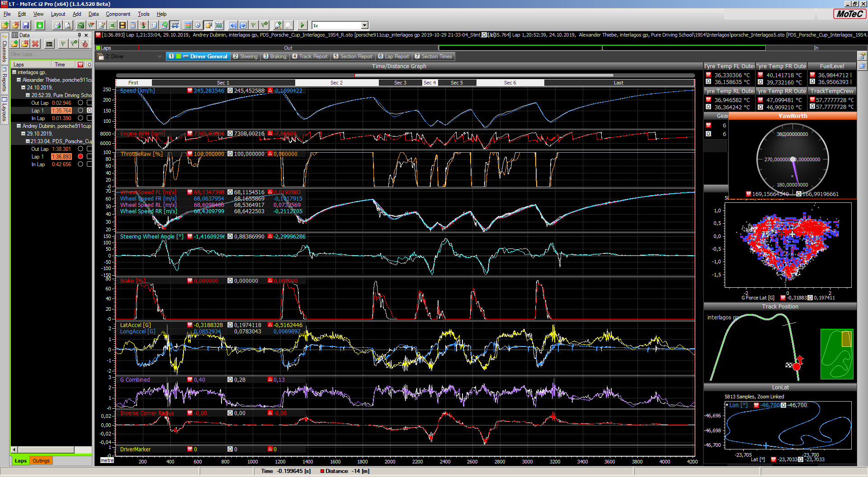Switch to the Braking worksheet tab
The width and height of the screenshot is (868, 477).
(x=275, y=56)
